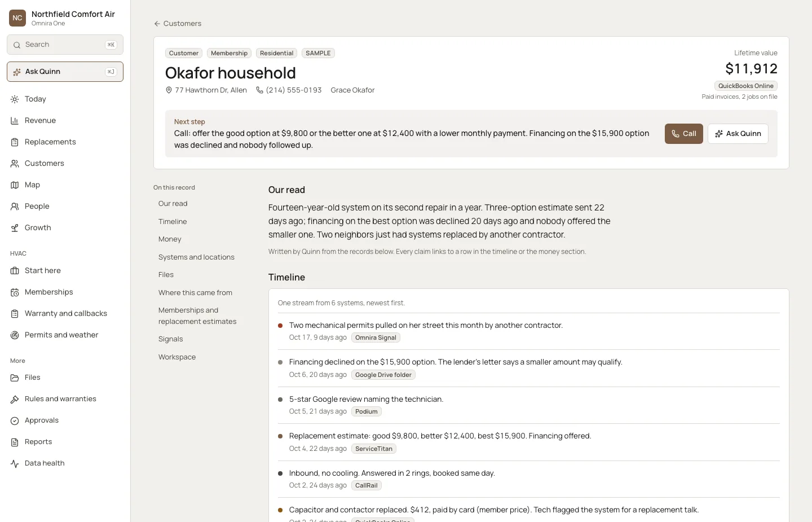Click the Podium source tag
This screenshot has width=812, height=522.
tap(367, 411)
